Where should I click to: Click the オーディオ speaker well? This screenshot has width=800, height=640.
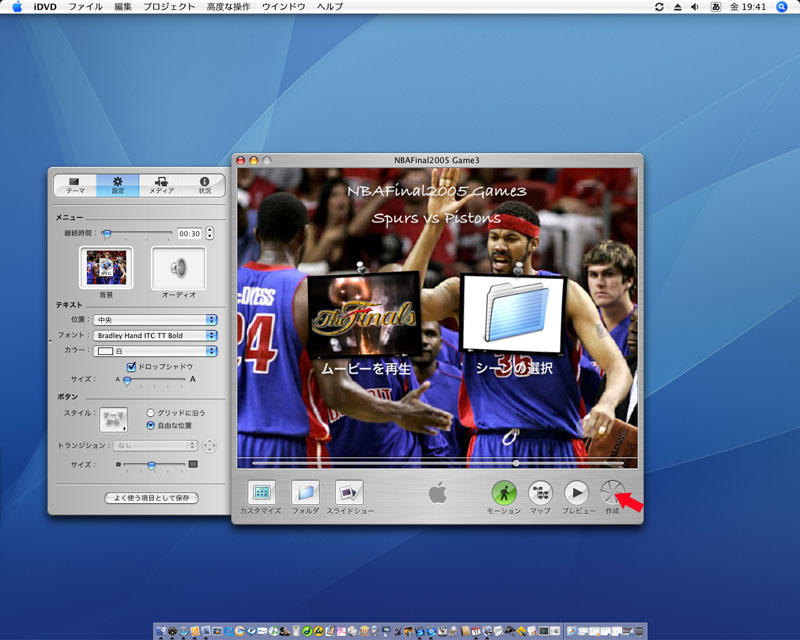click(x=178, y=268)
